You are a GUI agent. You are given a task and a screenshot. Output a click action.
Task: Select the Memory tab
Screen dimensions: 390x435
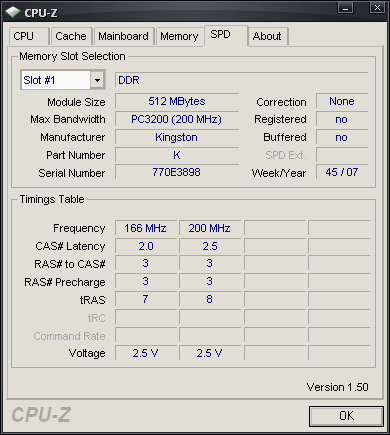(179, 36)
